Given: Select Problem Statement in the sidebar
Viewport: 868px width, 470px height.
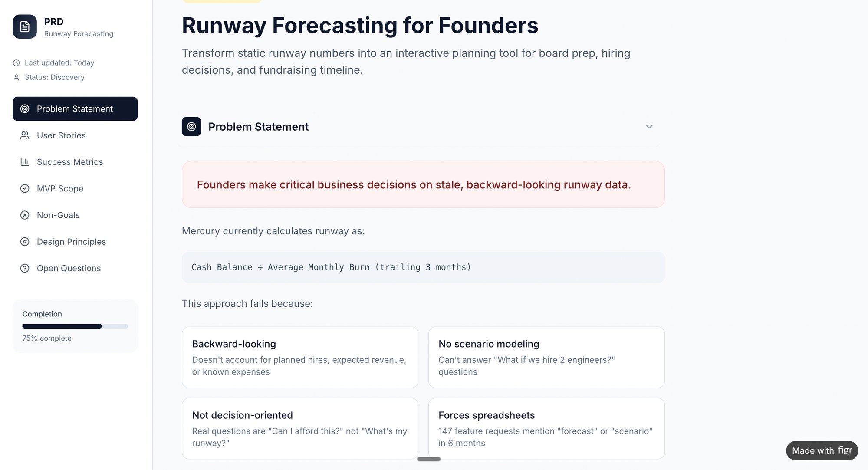Looking at the screenshot, I should click(x=75, y=109).
